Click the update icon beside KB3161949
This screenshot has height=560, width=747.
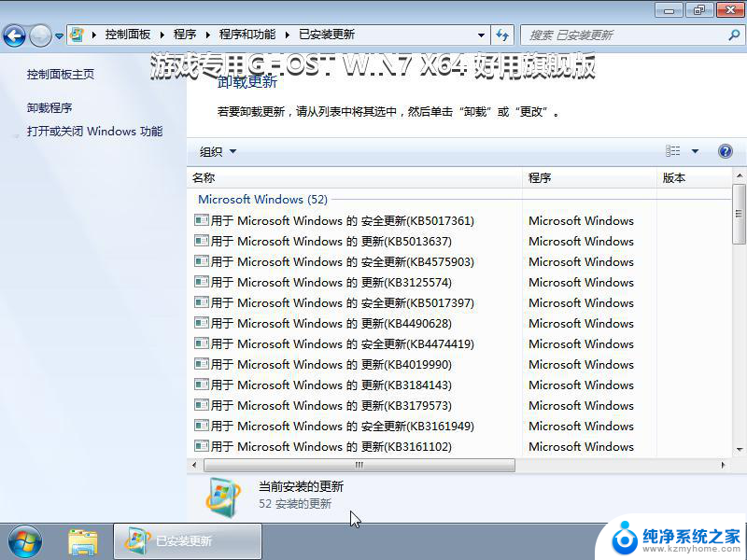click(x=202, y=425)
